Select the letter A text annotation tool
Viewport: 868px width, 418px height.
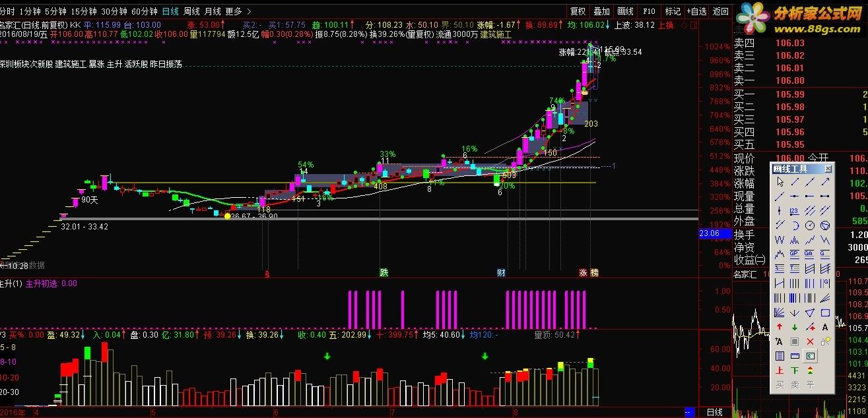click(x=825, y=327)
